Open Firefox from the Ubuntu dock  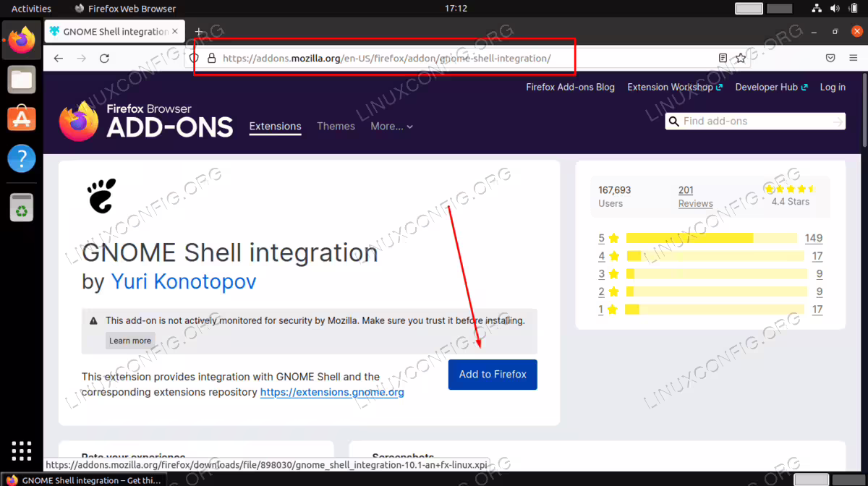[21, 39]
